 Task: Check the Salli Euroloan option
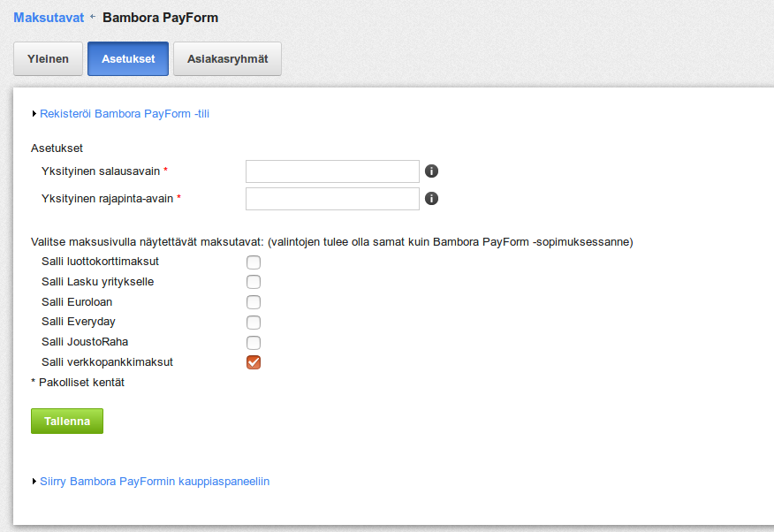click(254, 302)
